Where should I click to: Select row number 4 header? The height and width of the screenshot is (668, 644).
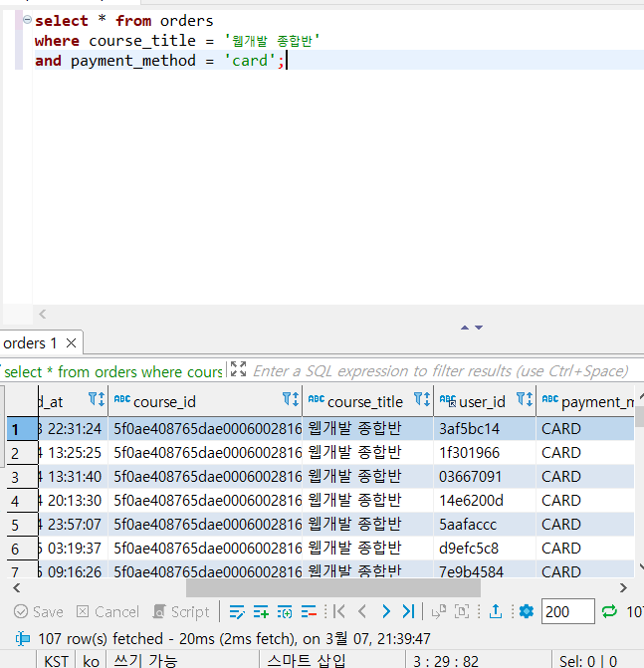coord(22,501)
